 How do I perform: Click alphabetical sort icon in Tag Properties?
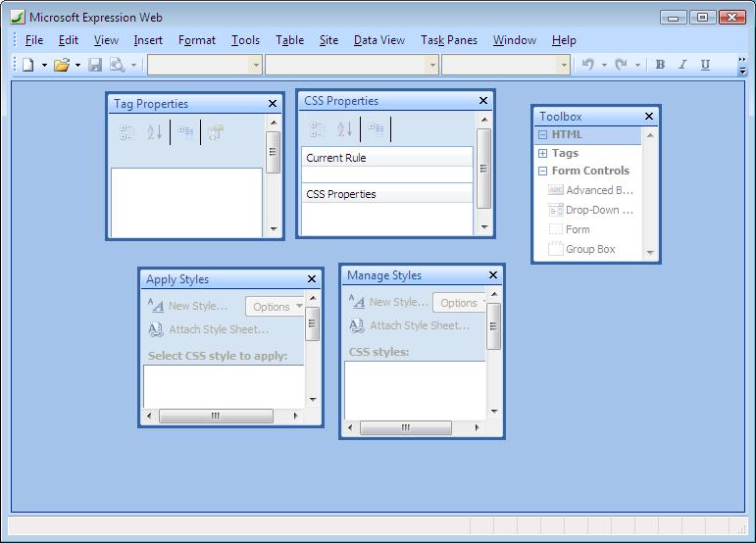154,132
